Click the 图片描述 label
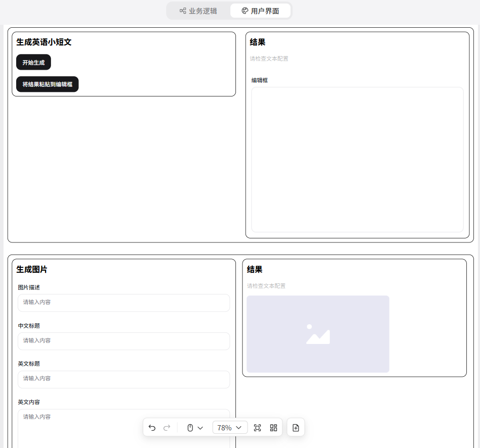Screen dimensions: 480x448 pyautogui.click(x=29, y=287)
